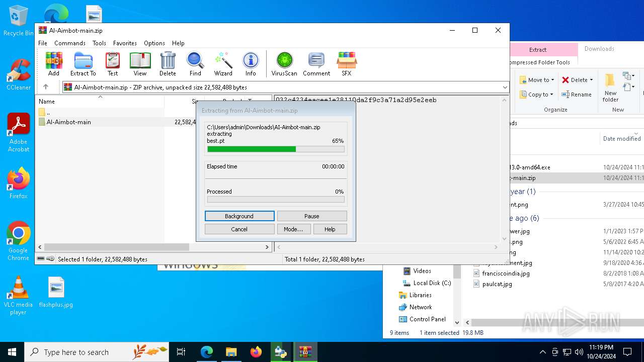Screen dimensions: 644x362
Task: Open the notification center icon
Action: (x=627, y=352)
